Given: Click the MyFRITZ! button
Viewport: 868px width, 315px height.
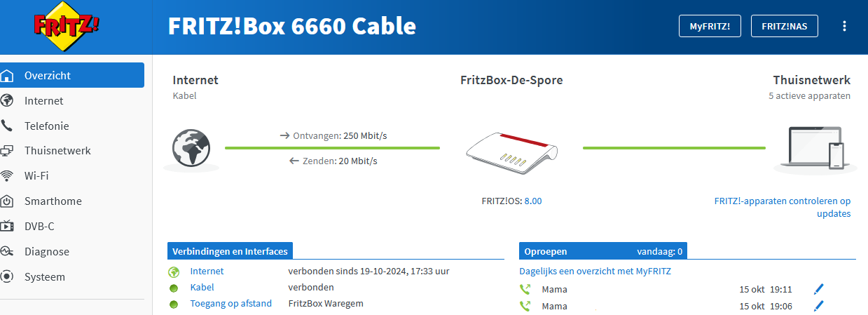Looking at the screenshot, I should (710, 26).
